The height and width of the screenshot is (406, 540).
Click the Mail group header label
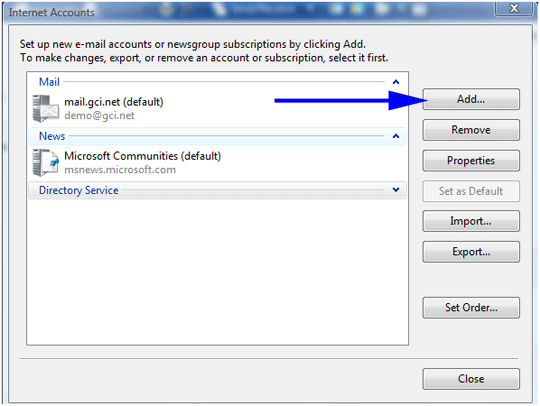(49, 82)
